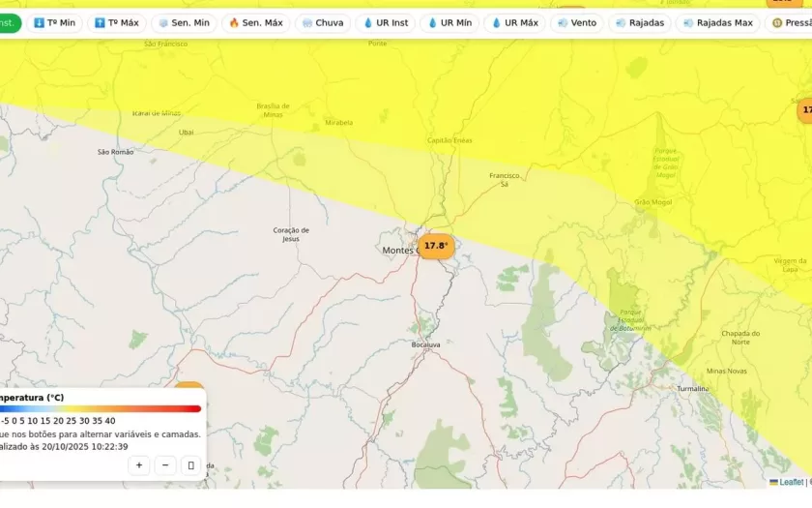Image resolution: width=812 pixels, height=508 pixels.
Task: Select UR Inst humidity variable
Action: (386, 23)
